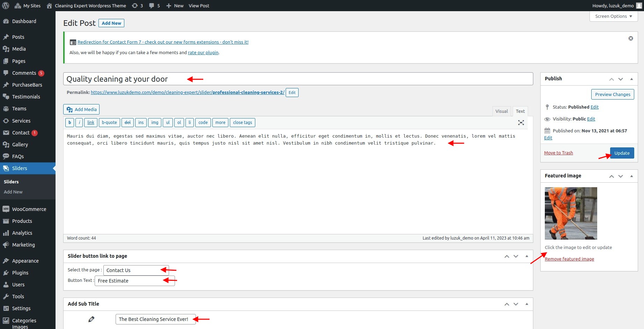
Task: Open Contact in the sidebar
Action: 28,133
